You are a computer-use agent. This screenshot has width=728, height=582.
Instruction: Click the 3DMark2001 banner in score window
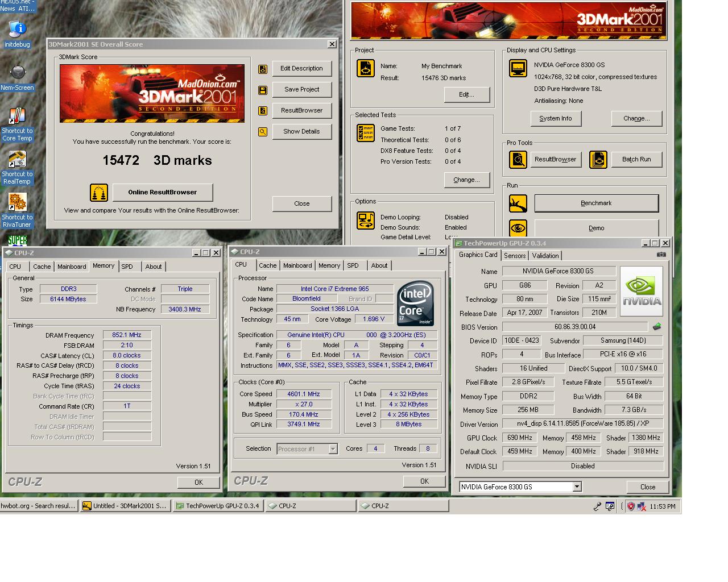point(152,93)
